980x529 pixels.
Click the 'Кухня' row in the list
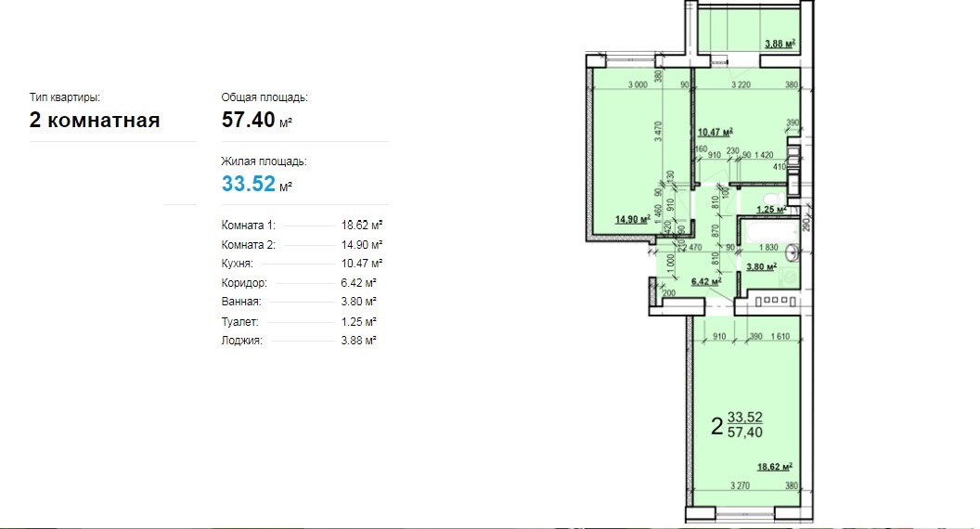[302, 264]
